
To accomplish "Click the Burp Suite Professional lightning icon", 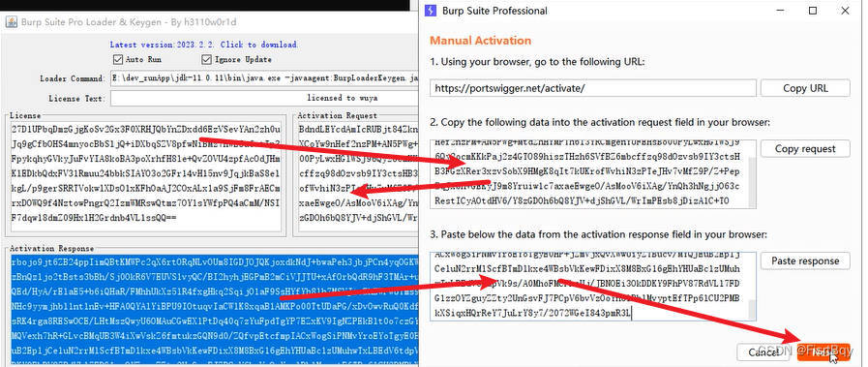I will [430, 11].
